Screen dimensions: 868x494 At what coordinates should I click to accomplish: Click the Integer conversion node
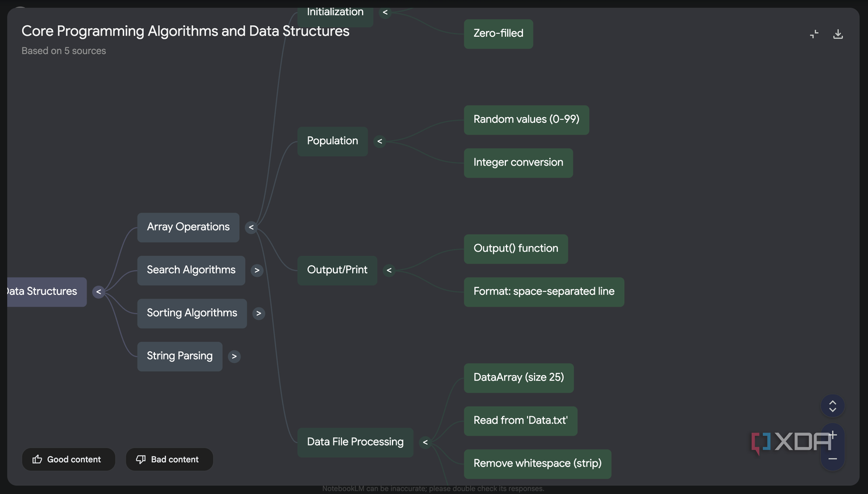518,163
